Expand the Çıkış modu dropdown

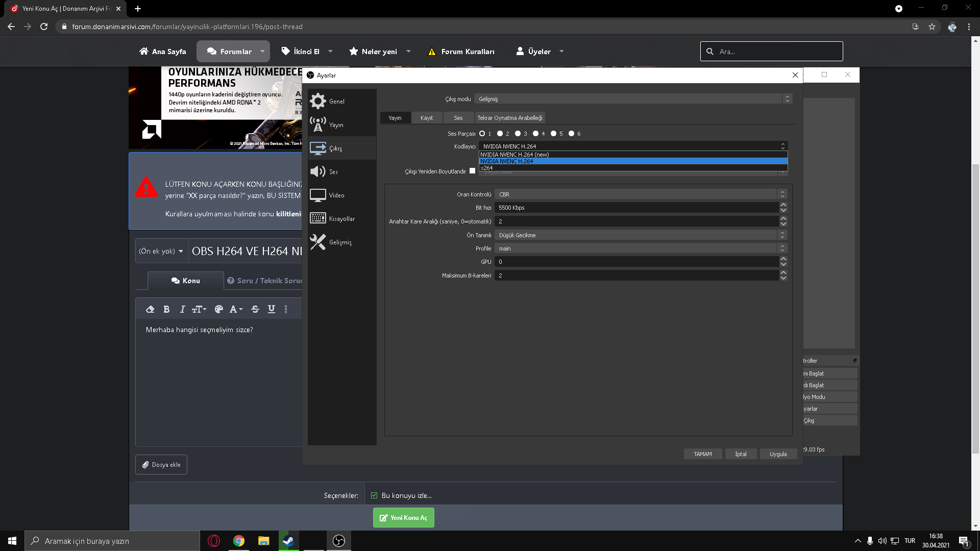tap(633, 99)
